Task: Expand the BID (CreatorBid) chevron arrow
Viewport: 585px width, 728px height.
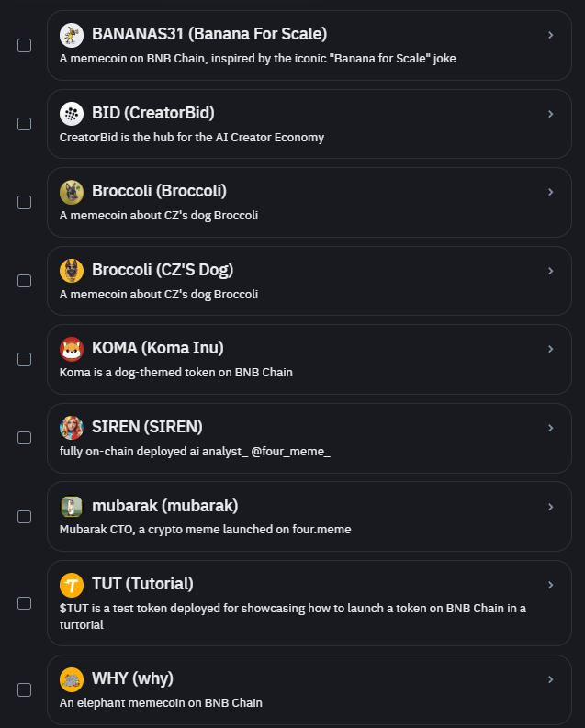Action: click(550, 114)
